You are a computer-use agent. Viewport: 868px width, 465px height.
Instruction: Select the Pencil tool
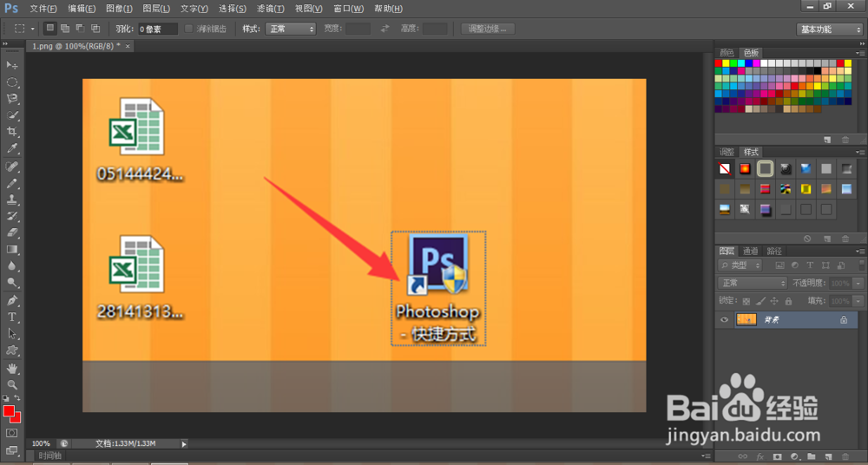pos(11,183)
